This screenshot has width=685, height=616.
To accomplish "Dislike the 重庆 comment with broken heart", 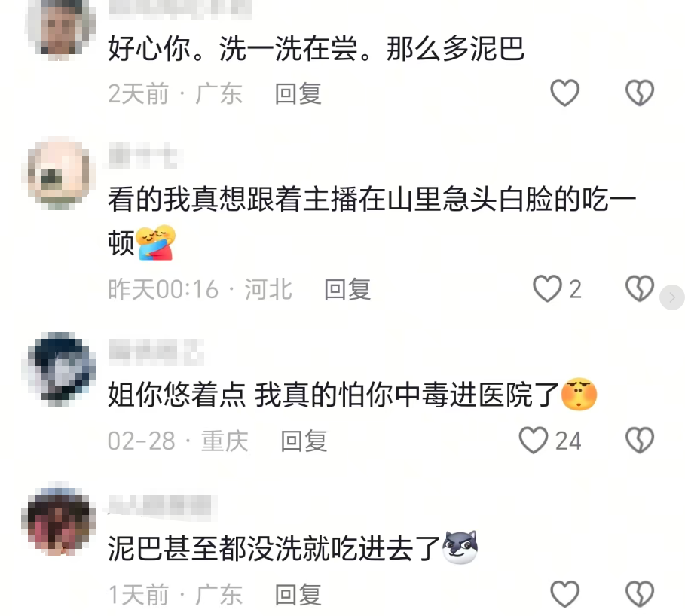I will pyautogui.click(x=640, y=440).
